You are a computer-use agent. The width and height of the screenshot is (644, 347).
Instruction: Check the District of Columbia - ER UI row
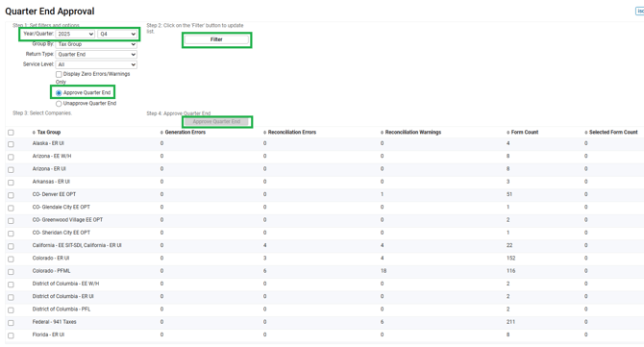tap(11, 297)
